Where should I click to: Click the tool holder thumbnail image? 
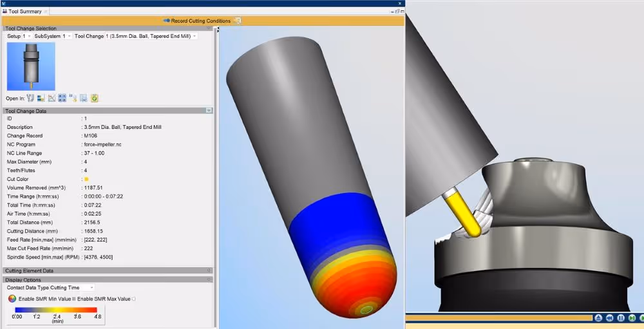(x=31, y=66)
